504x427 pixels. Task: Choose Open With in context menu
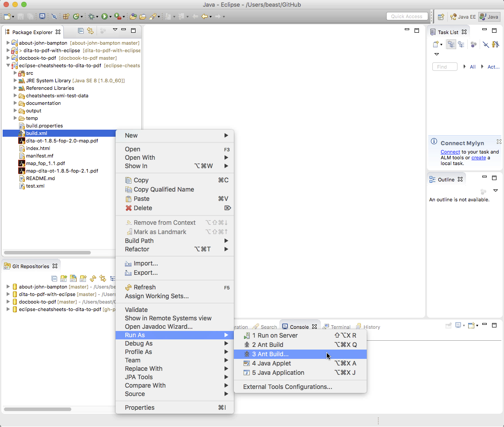pos(175,158)
